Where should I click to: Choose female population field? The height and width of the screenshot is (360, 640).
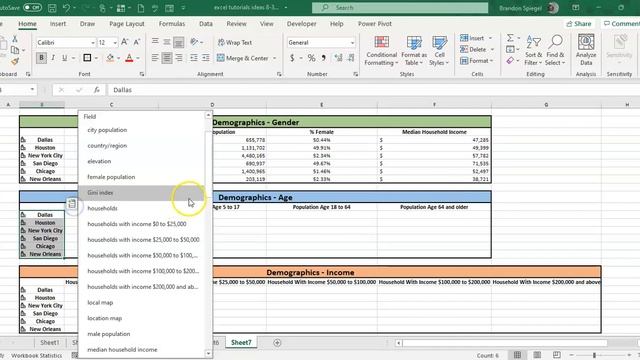pos(142,177)
